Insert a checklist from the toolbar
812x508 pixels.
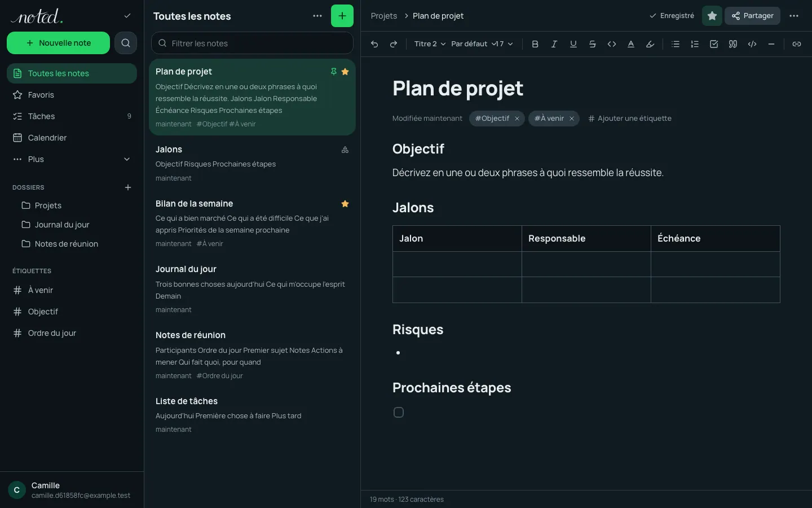pos(714,44)
